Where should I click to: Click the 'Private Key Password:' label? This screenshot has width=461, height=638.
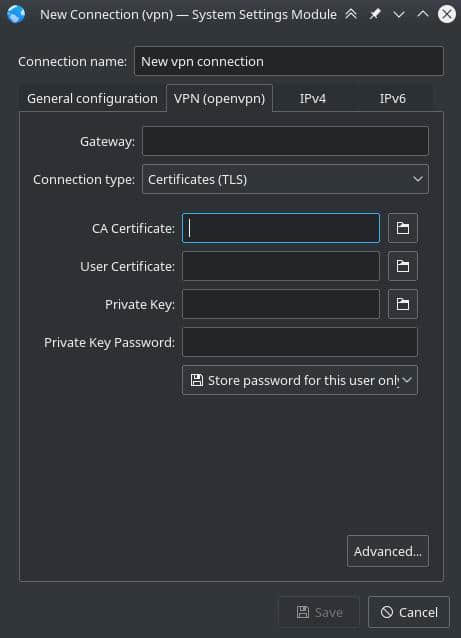(x=109, y=343)
